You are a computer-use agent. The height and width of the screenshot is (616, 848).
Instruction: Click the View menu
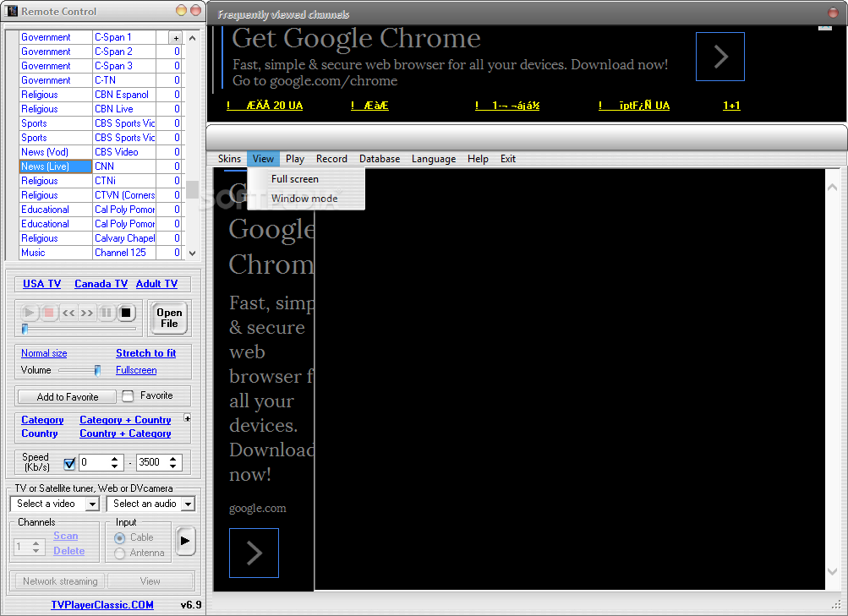pos(263,159)
